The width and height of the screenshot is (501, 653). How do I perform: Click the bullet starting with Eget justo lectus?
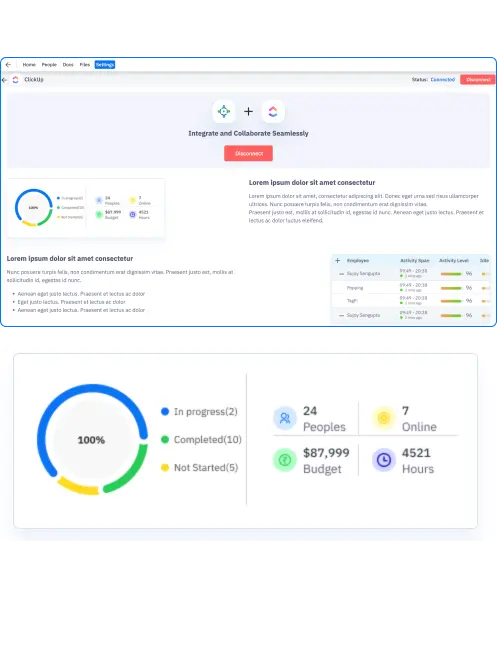coord(71,302)
